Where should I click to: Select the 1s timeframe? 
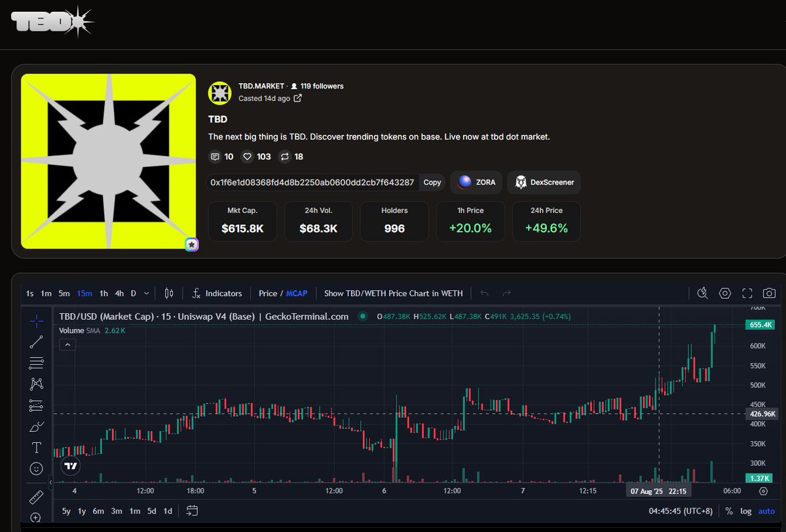coord(30,293)
